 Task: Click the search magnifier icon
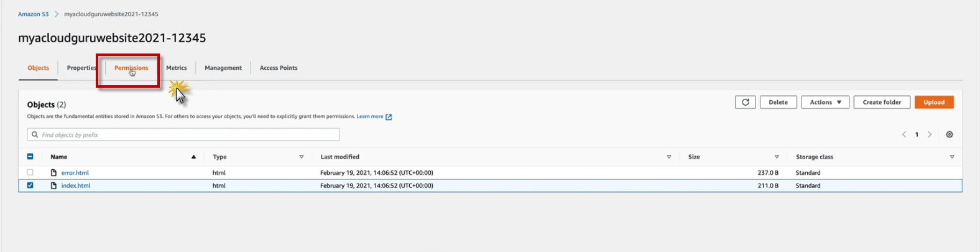click(35, 134)
